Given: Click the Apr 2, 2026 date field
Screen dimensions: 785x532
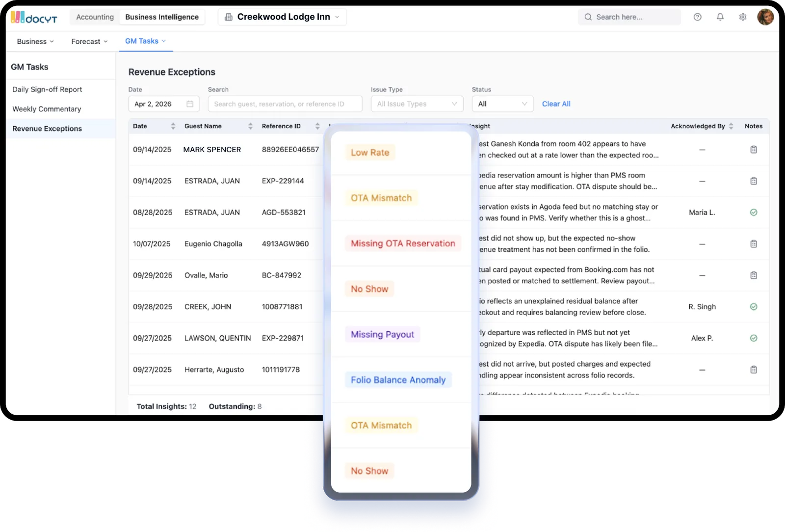Looking at the screenshot, I should 164,104.
